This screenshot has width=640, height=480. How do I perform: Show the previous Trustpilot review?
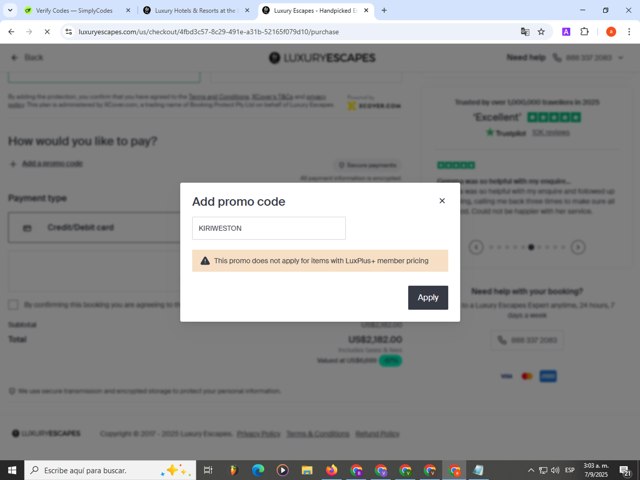point(476,247)
